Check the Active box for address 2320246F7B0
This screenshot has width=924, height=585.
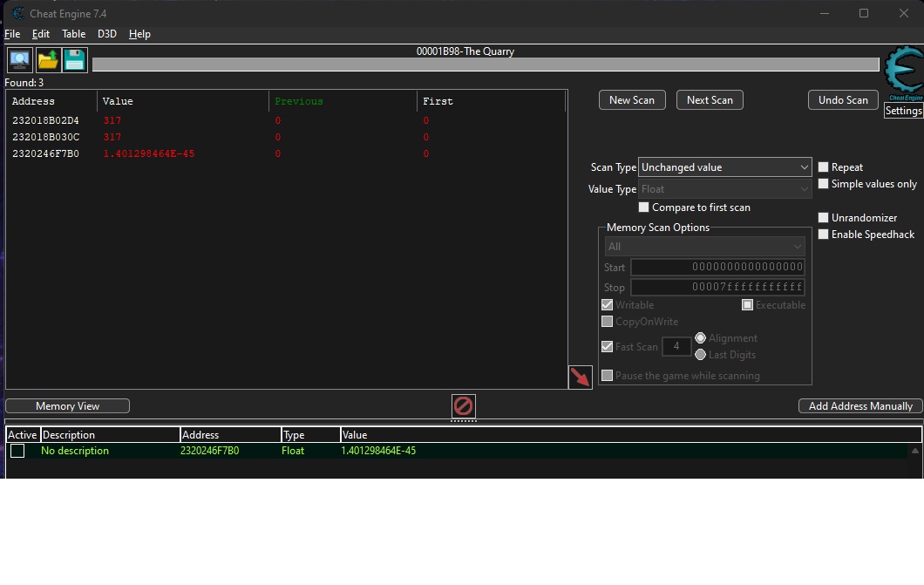pos(17,451)
